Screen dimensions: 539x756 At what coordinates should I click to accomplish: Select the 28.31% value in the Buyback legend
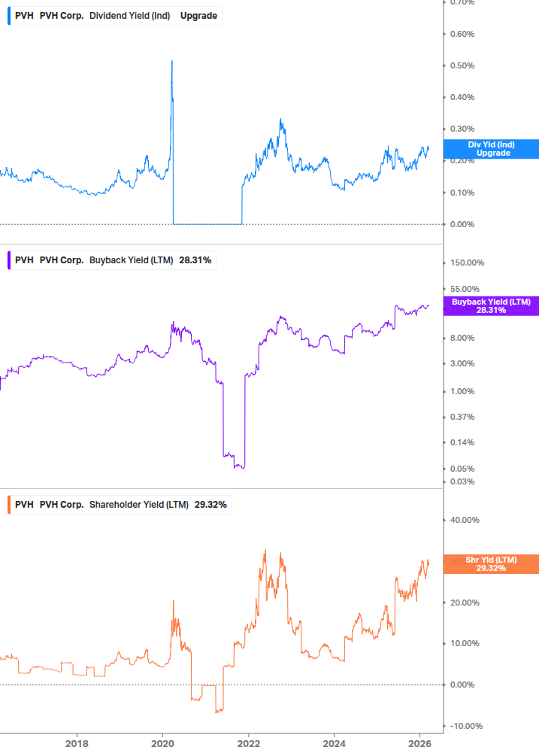point(196,260)
